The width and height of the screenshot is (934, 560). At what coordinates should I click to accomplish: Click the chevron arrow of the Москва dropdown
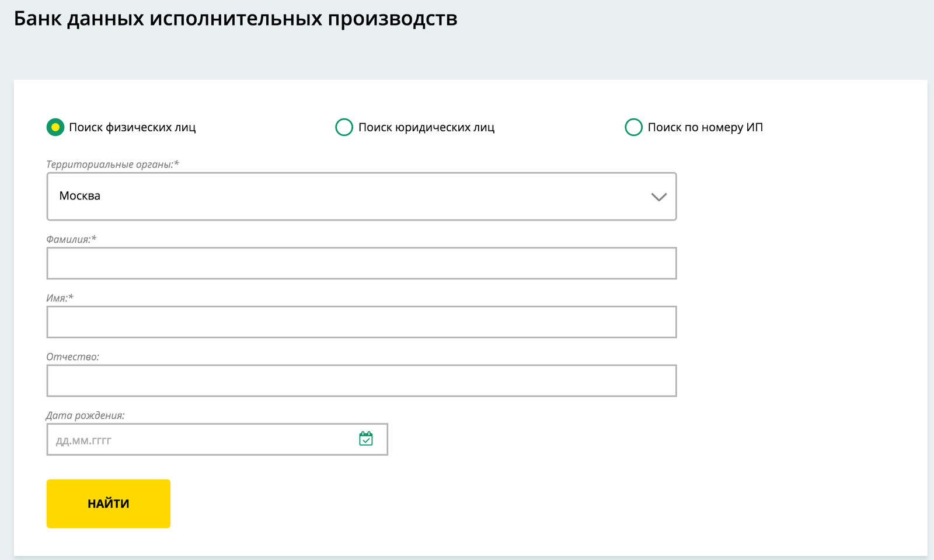pos(659,197)
